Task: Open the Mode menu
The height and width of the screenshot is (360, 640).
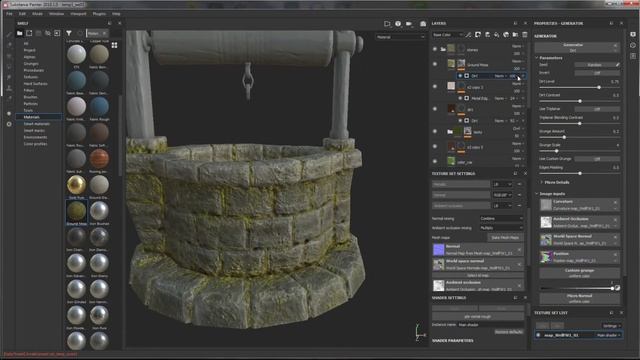Action: point(37,13)
